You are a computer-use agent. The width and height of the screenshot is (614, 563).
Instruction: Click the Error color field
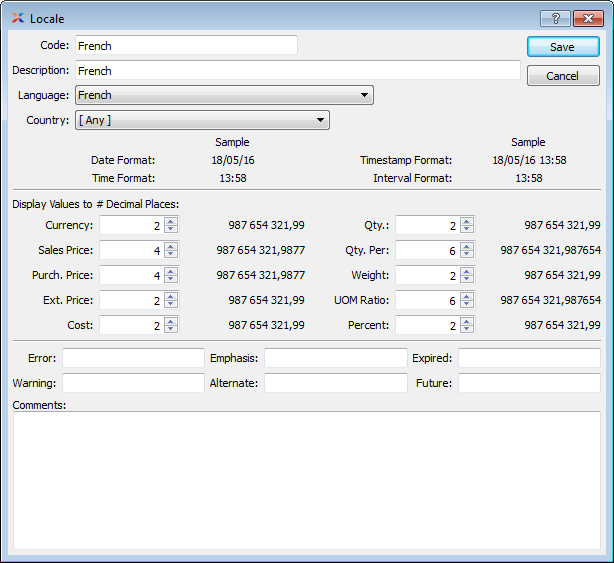coord(133,358)
